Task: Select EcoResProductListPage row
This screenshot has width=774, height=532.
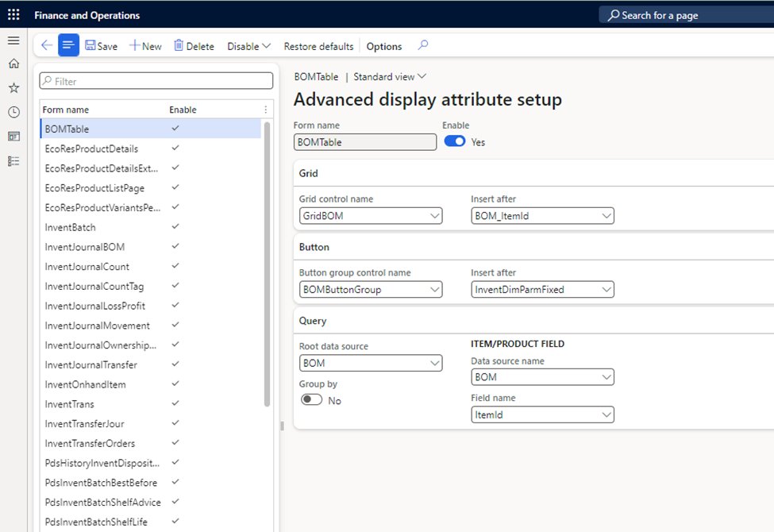Action: (x=151, y=187)
